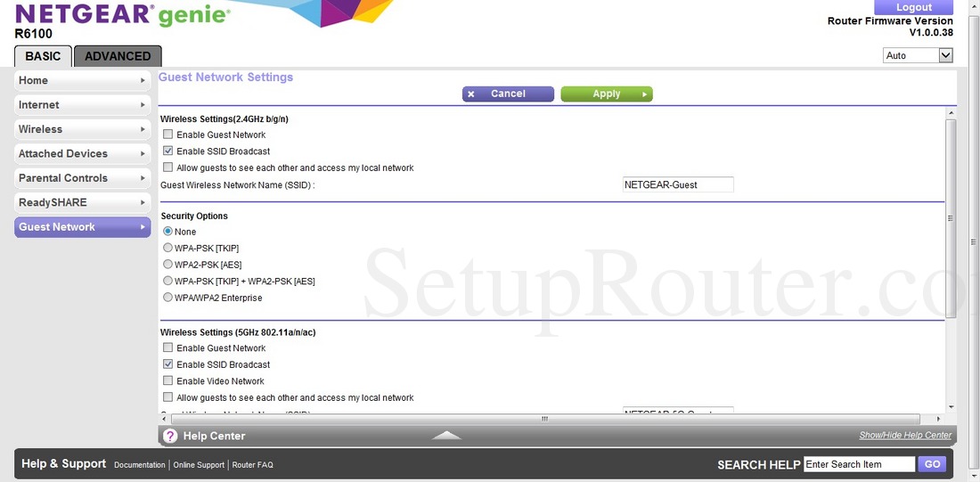Screen dimensions: 980x482
Task: Check the 2.4GHz allow guests local network access box
Action: tap(167, 167)
